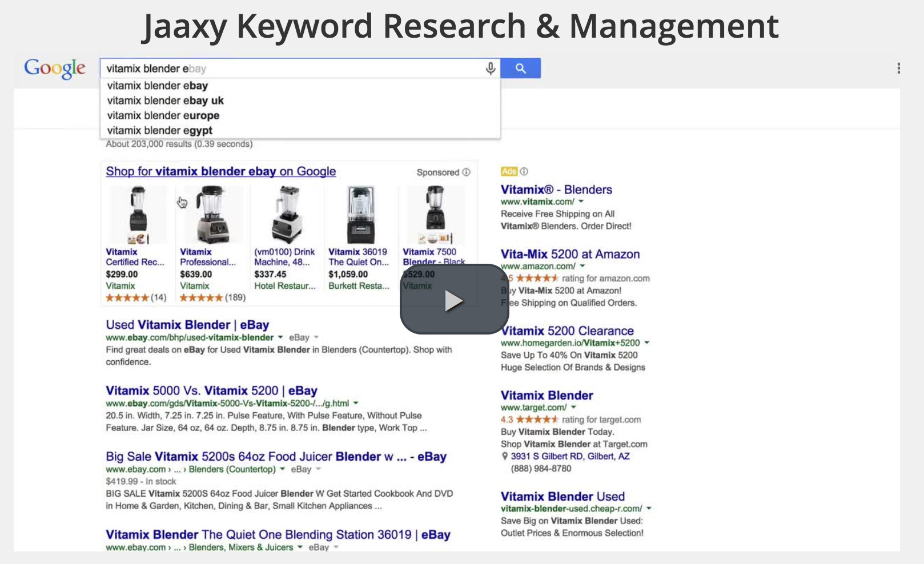Screen dimensions: 924x564
Task: Open 'Shop for vitamix blender ebay on Google'
Action: [220, 171]
